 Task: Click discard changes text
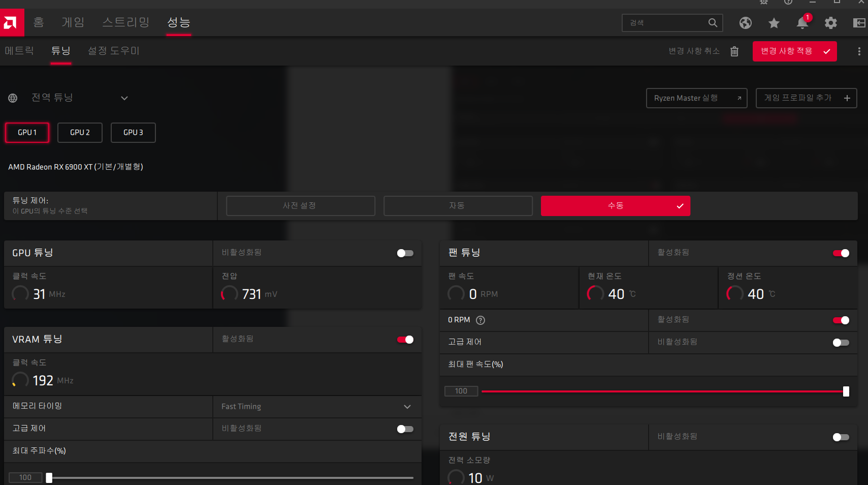(x=694, y=51)
